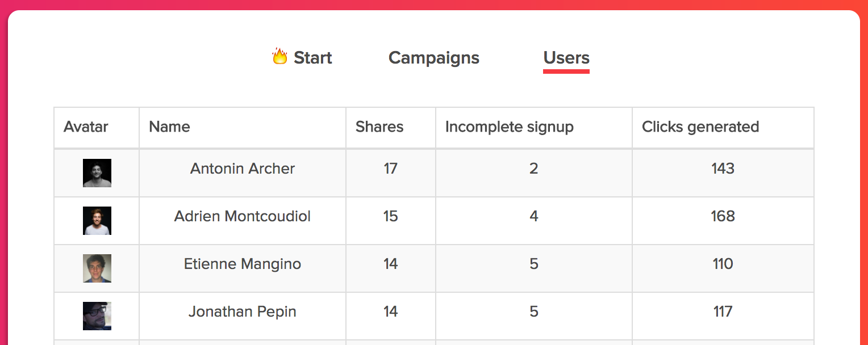
Task: Click Antonin Archer's clicks value 143
Action: pyautogui.click(x=723, y=169)
